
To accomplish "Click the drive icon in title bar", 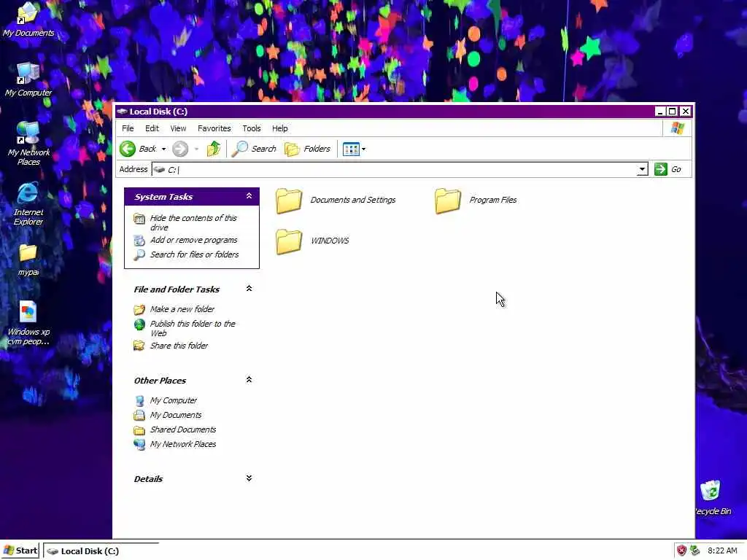I will click(122, 112).
